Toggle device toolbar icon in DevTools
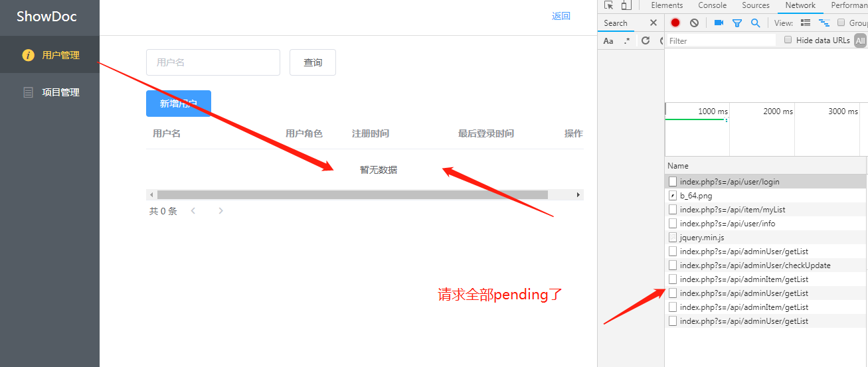Viewport: 868px width, 367px height. coord(626,5)
